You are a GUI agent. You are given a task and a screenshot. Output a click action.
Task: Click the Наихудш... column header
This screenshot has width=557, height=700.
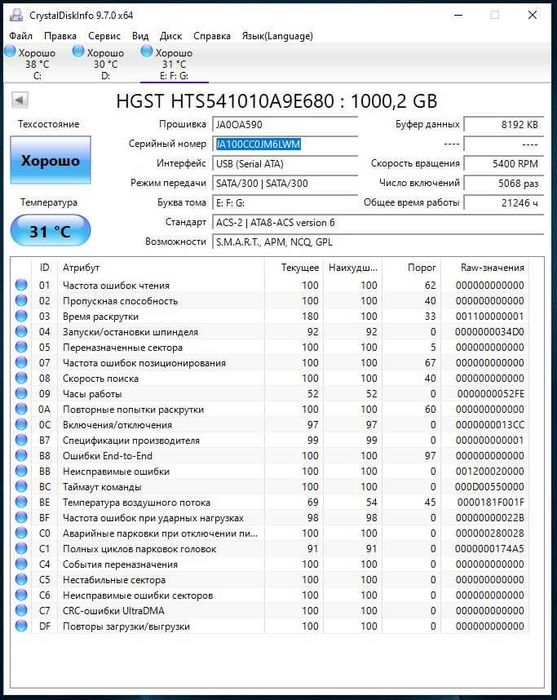pos(353,267)
